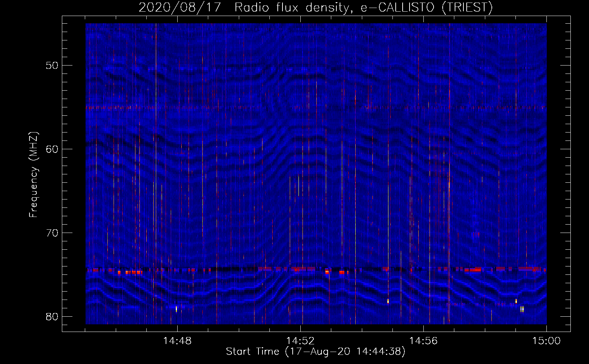
Task: Click the time tick label '14:52'
Action: point(300,341)
